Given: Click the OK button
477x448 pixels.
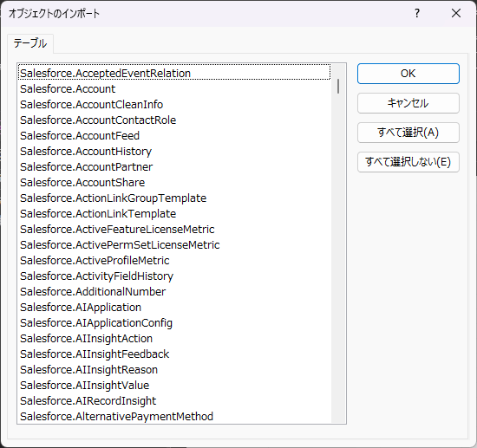Looking at the screenshot, I should pyautogui.click(x=408, y=74).
